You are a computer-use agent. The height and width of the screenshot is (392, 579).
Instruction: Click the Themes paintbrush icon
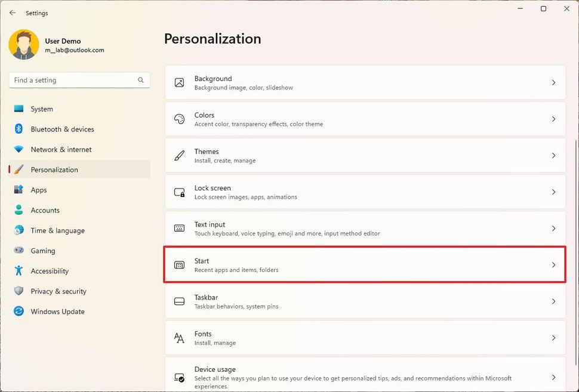pyautogui.click(x=179, y=156)
